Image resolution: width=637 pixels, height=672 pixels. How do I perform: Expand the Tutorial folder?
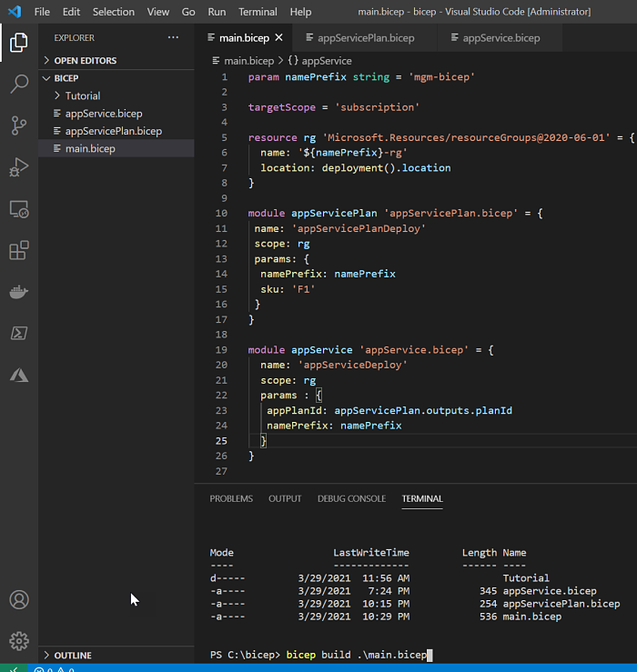(82, 95)
